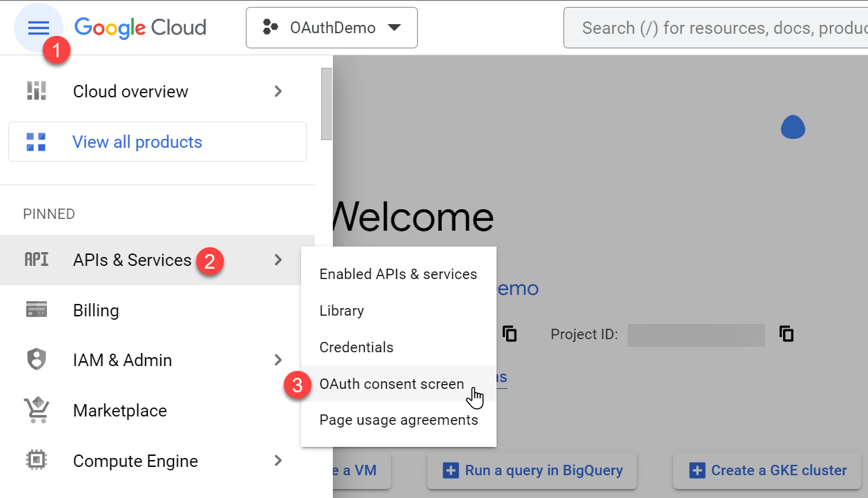
Task: Click Run a query in BigQuery button
Action: click(532, 471)
